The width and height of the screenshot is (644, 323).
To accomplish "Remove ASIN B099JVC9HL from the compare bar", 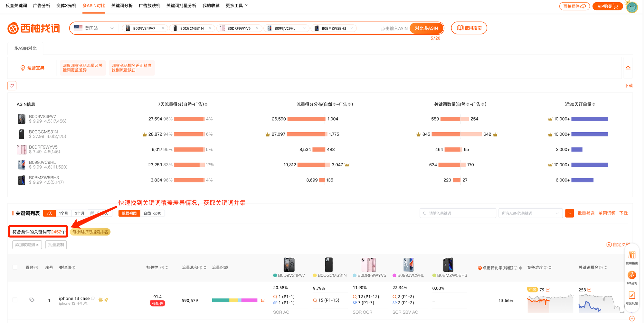I will 304,28.
